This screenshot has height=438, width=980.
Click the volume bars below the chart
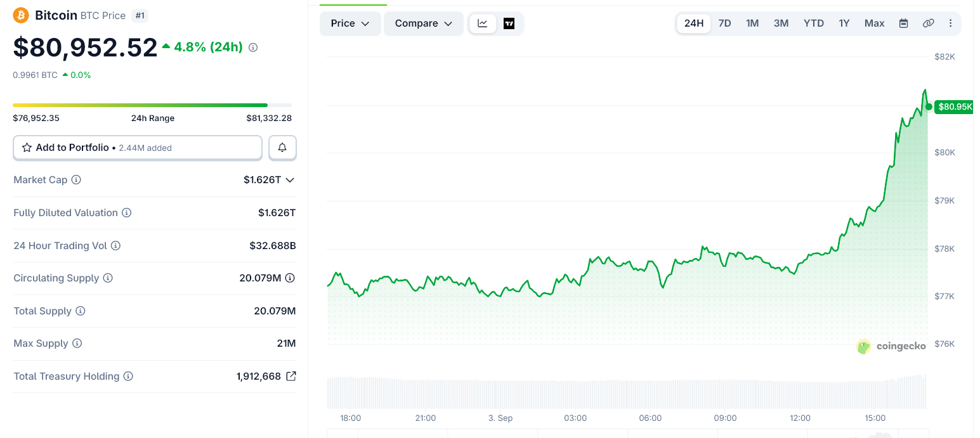[627, 392]
